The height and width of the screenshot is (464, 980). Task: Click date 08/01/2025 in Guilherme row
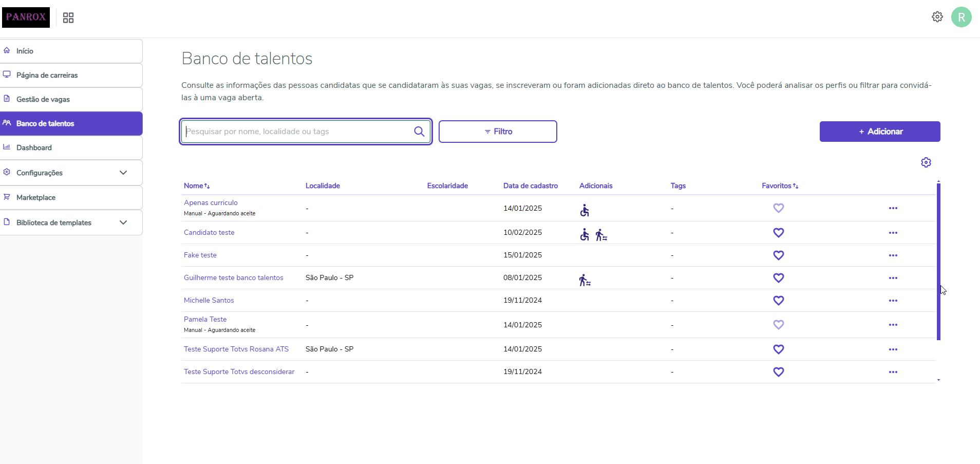(x=522, y=278)
